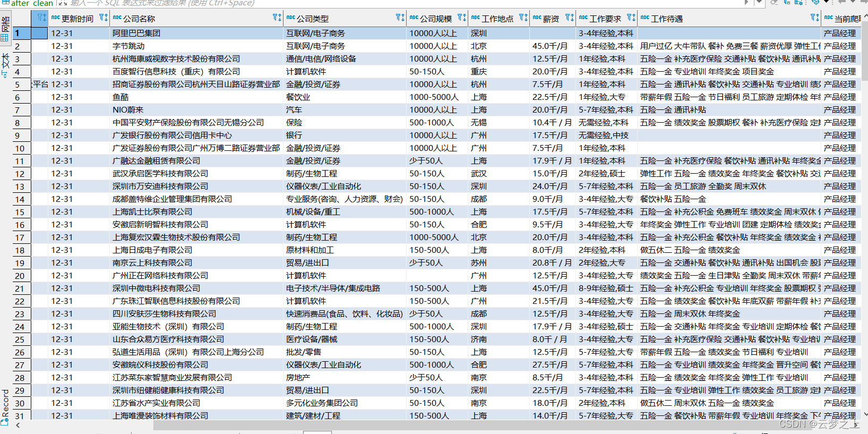
Task: Select the cell 重庆 in 工作地点
Action: click(499, 72)
